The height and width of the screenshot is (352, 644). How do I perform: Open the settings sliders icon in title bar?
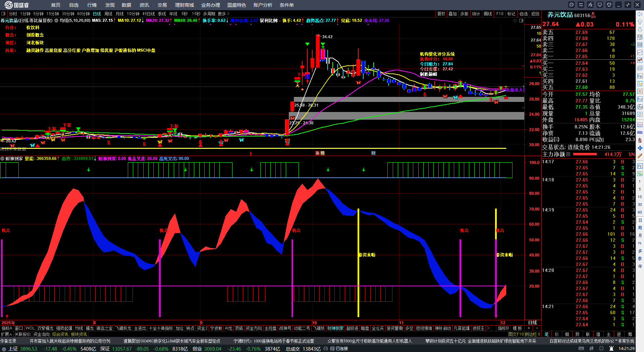tap(581, 5)
